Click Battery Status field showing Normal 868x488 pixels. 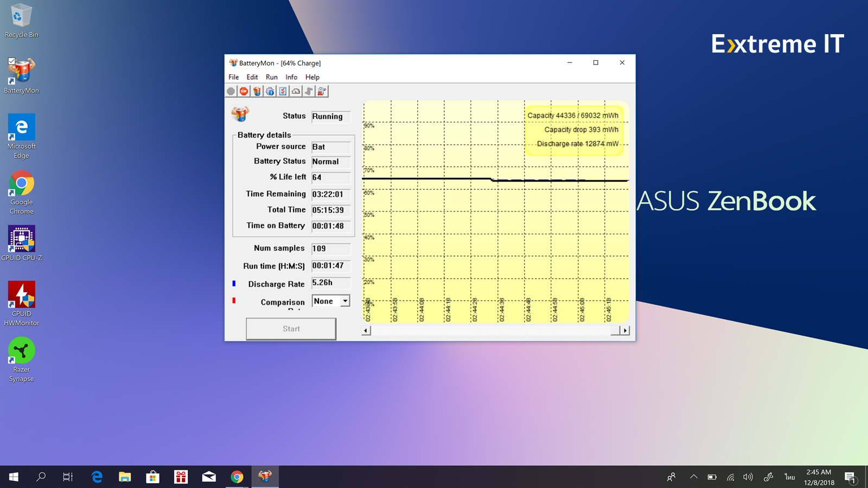coord(331,162)
